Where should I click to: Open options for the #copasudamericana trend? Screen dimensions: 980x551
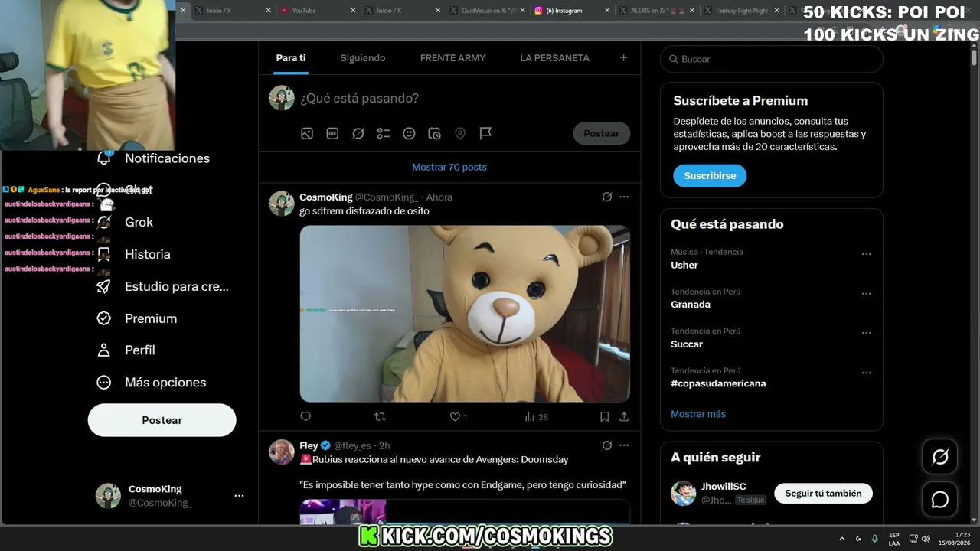pyautogui.click(x=867, y=373)
